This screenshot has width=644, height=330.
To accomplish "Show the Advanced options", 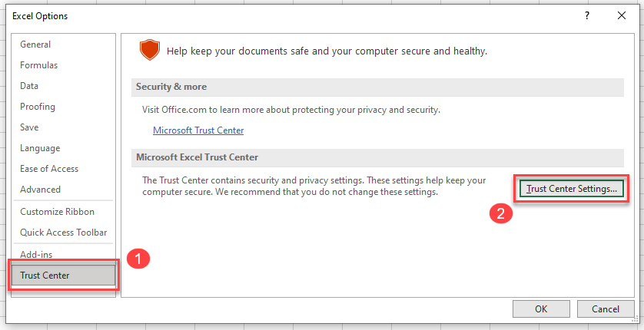I will (40, 190).
